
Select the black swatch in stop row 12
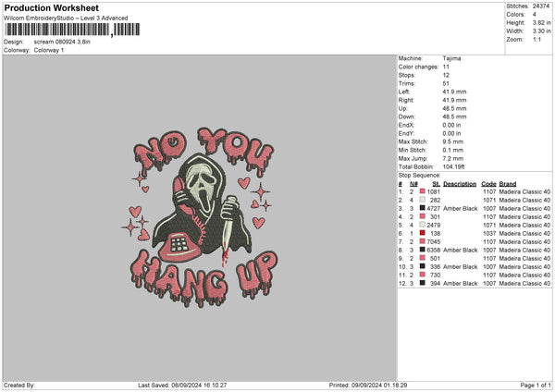[x=423, y=283]
